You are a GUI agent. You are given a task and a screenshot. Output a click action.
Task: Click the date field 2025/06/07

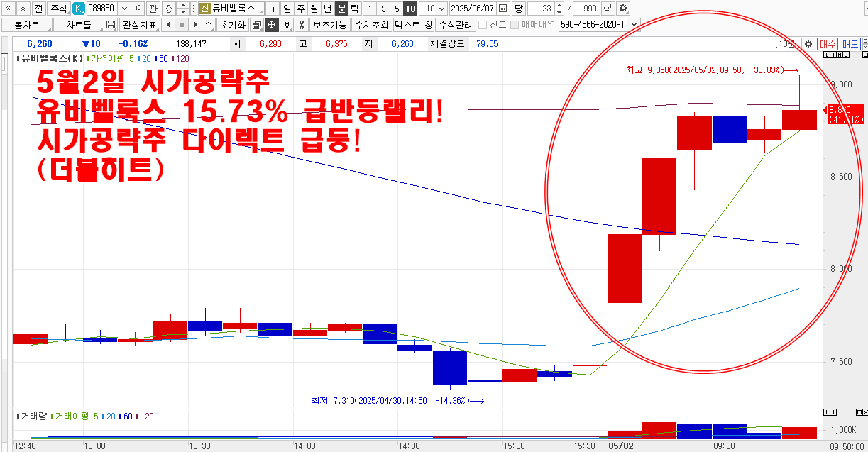tap(473, 9)
